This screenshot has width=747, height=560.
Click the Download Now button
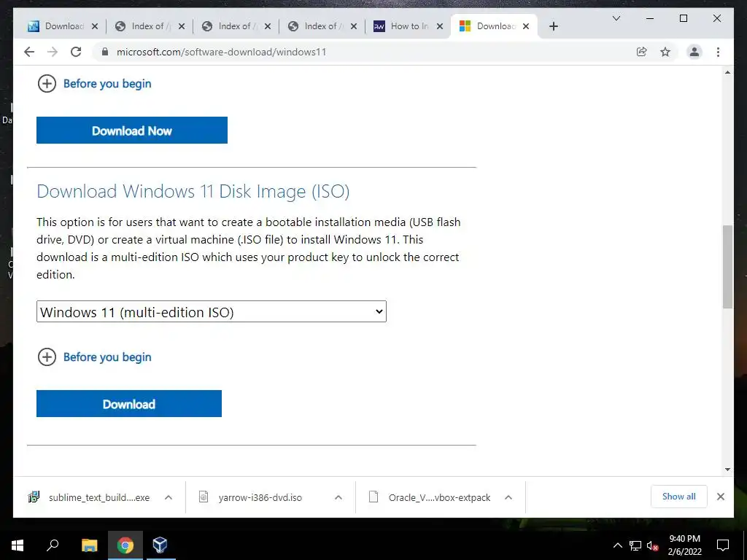tap(132, 130)
